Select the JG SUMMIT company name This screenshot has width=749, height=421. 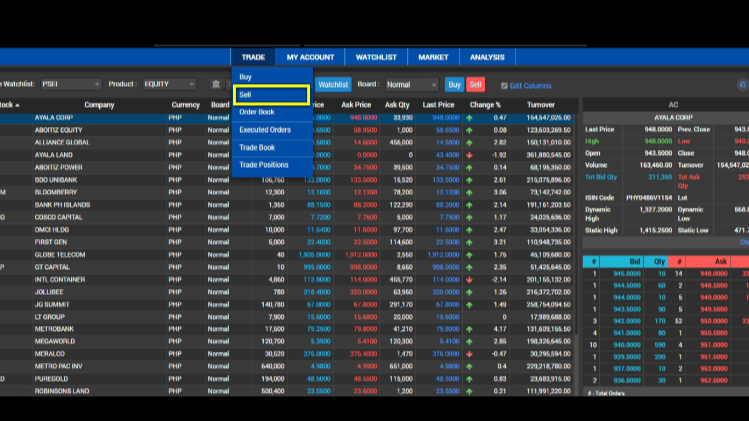coord(52,304)
